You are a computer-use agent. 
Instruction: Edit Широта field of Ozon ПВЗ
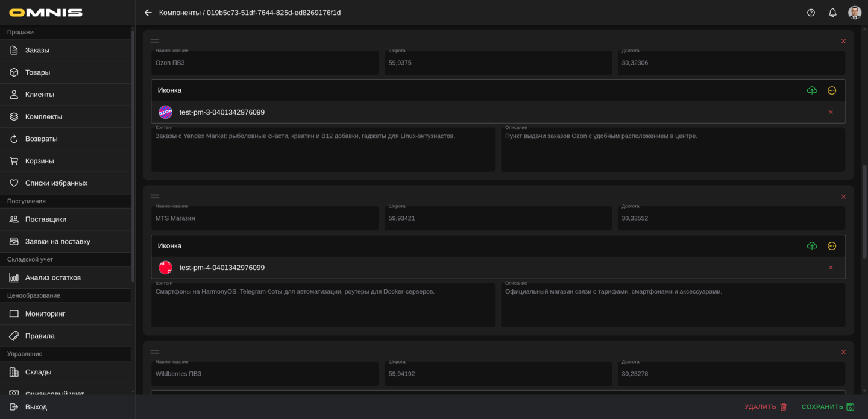click(x=498, y=63)
